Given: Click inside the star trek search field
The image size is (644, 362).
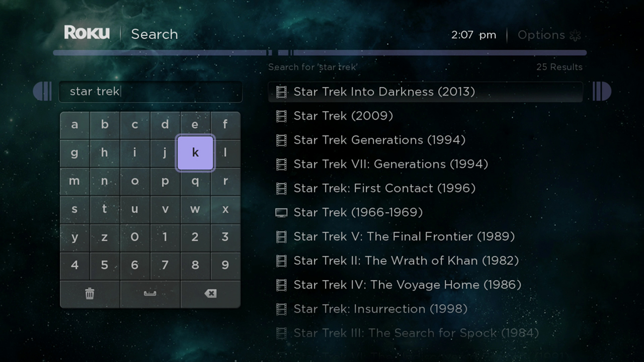Looking at the screenshot, I should [150, 92].
